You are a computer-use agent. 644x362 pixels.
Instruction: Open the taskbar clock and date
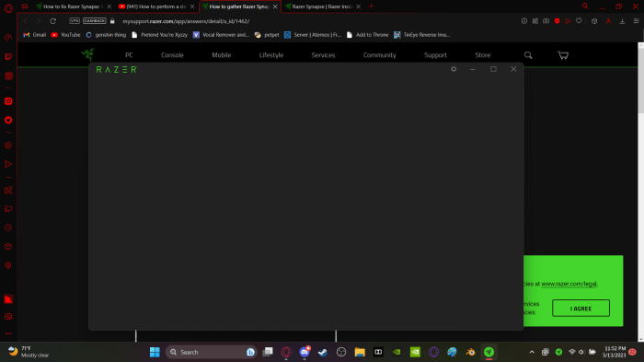(x=615, y=352)
